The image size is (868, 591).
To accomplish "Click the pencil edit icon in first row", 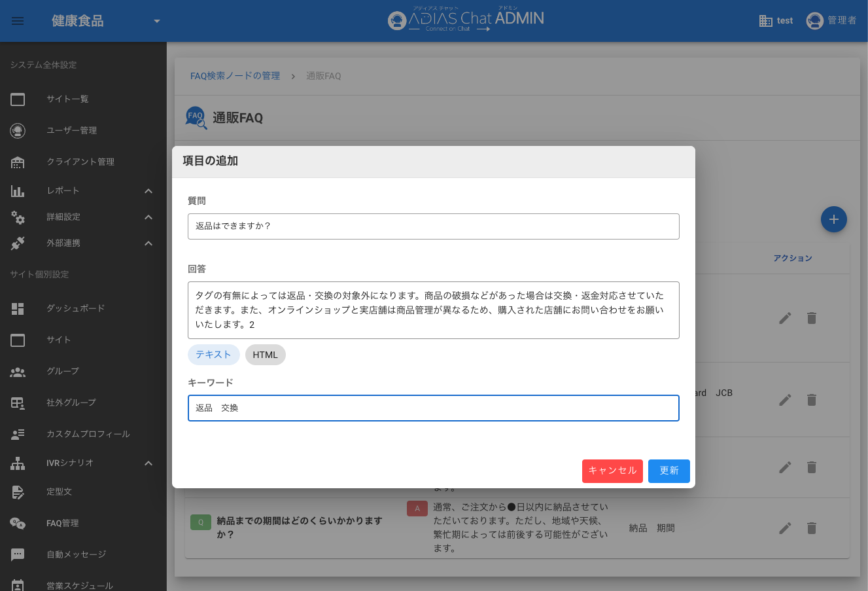I will point(785,318).
